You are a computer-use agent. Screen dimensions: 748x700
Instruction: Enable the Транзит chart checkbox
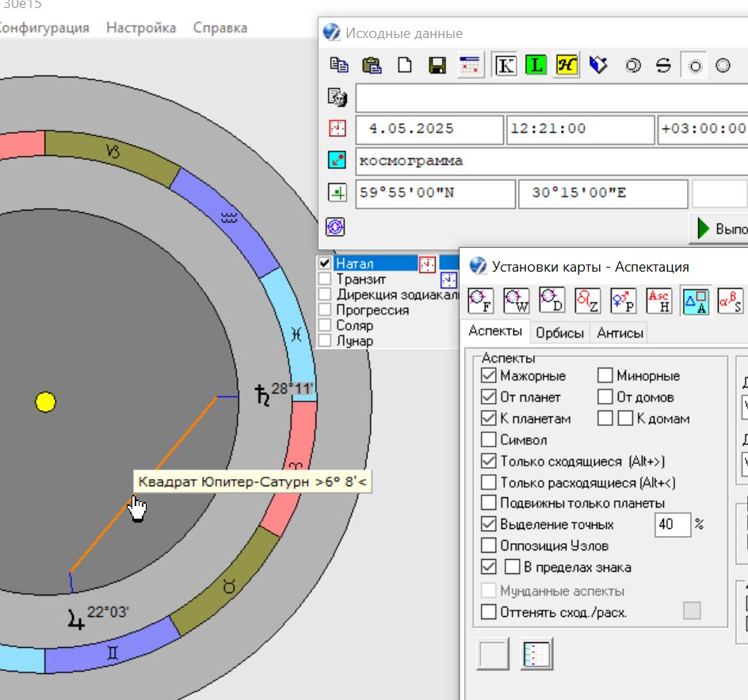click(x=324, y=279)
